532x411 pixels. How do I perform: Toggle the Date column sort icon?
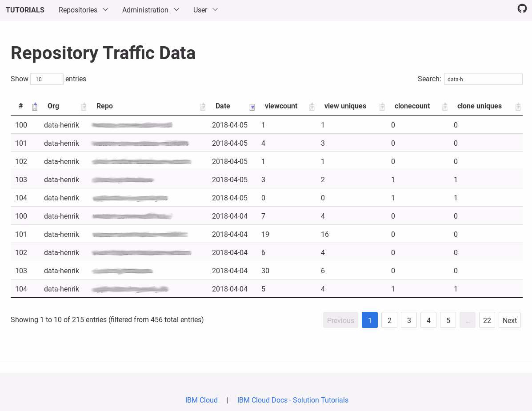[x=252, y=107]
